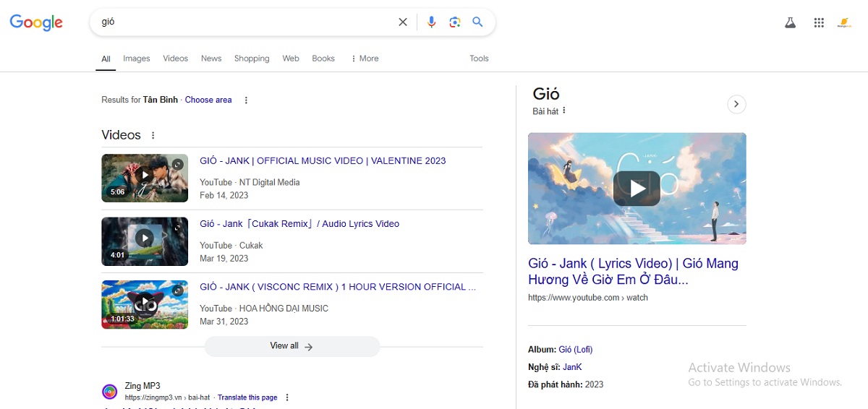The image size is (868, 409).
Task: Click the Google logo
Action: click(x=36, y=23)
